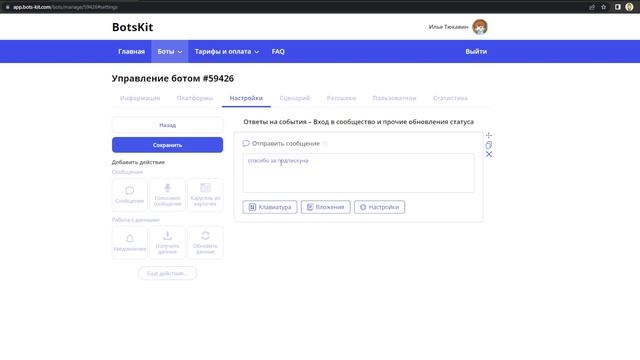This screenshot has height=360, width=640.
Task: Go to Главная in the navigation bar
Action: coord(131,51)
